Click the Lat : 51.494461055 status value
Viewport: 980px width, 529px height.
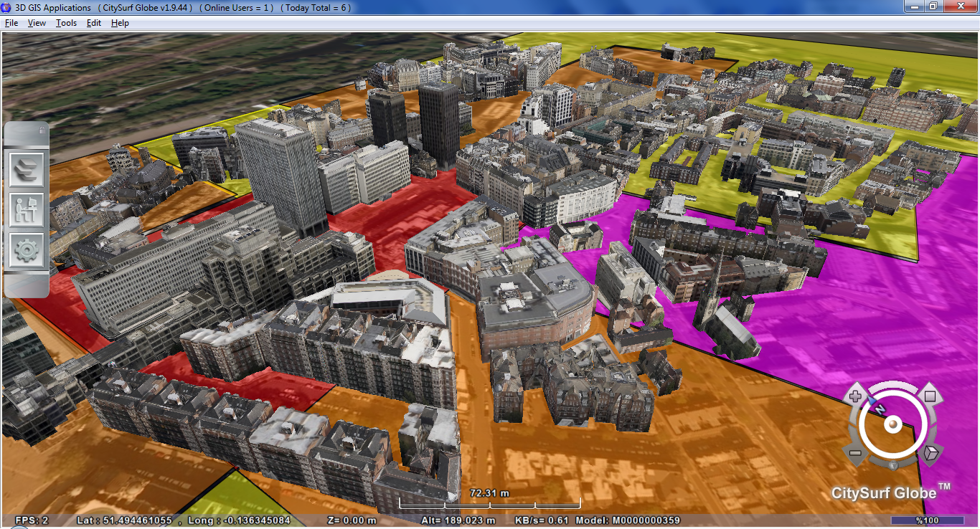125,520
